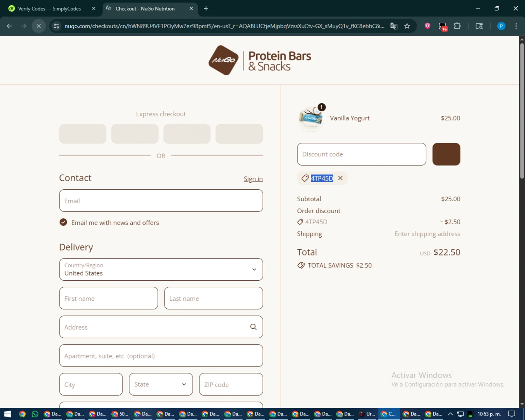
Task: Open the site information icon in the address bar
Action: pos(56,26)
